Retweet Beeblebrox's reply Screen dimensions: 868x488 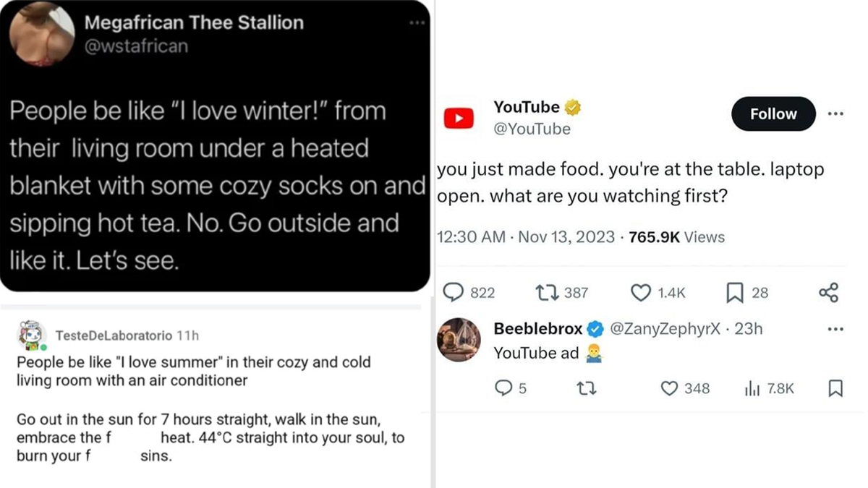pos(587,388)
